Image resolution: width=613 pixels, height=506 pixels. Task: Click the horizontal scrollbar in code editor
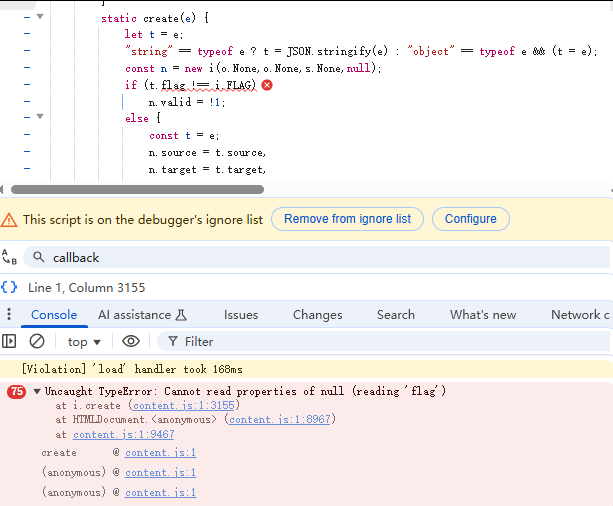(x=200, y=189)
